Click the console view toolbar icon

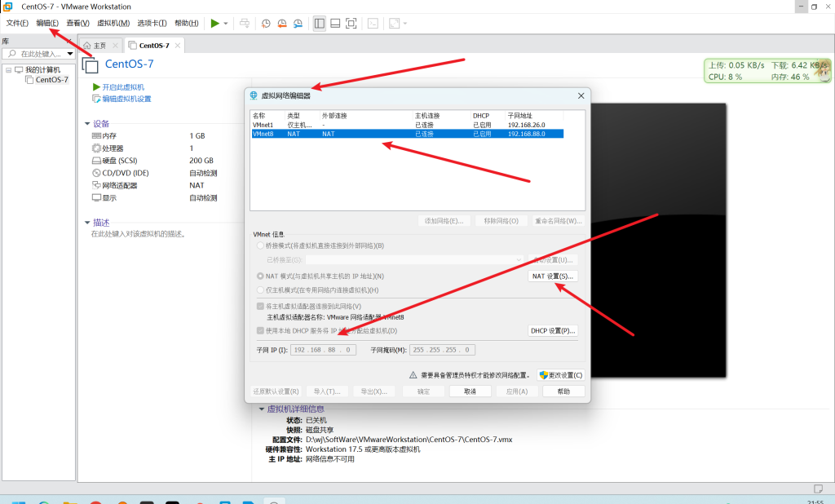pyautogui.click(x=373, y=24)
